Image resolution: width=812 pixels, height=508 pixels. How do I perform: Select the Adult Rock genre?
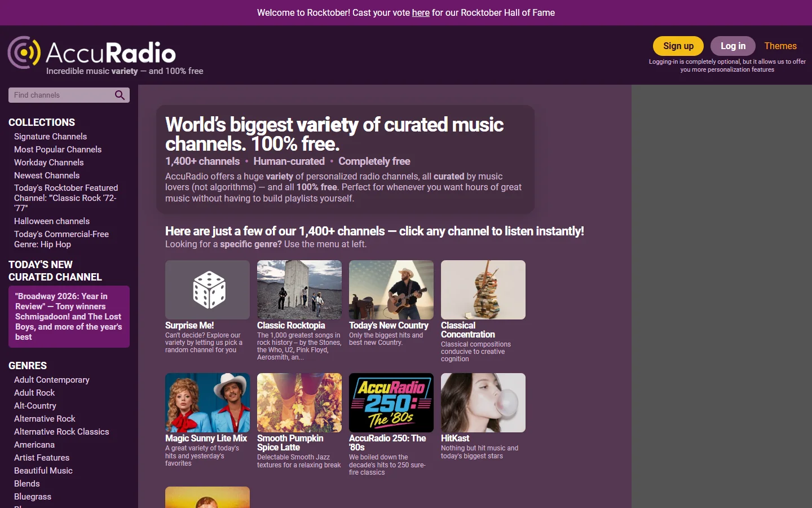click(x=34, y=393)
